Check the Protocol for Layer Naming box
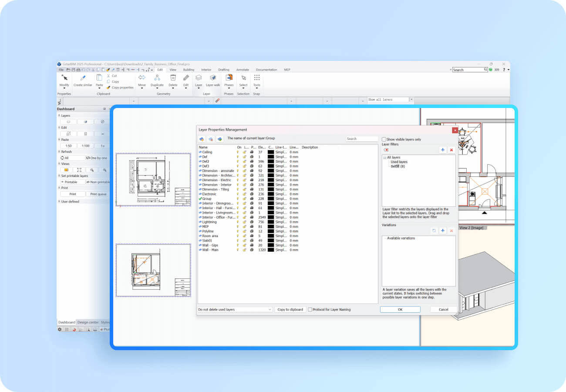The image size is (566, 392). coord(310,310)
